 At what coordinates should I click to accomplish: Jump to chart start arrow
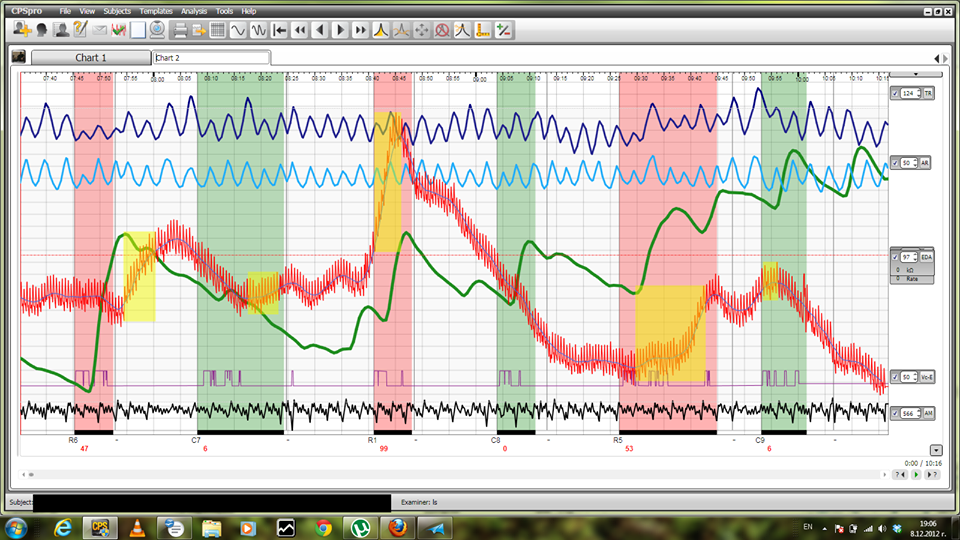[x=280, y=29]
